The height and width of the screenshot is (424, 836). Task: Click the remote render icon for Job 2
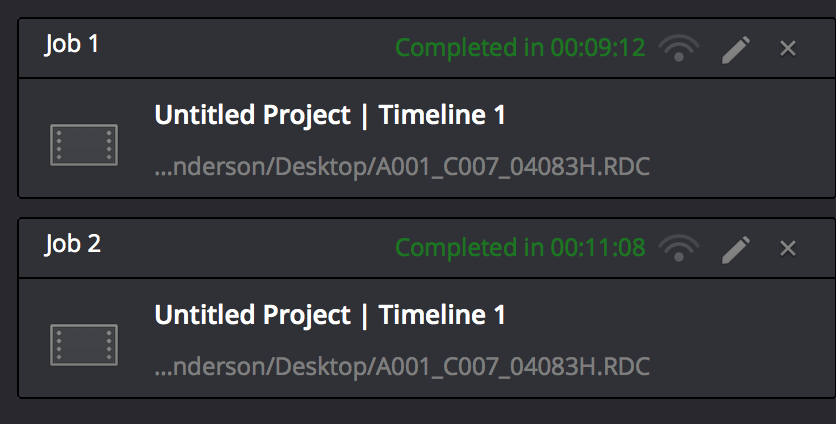[x=680, y=248]
